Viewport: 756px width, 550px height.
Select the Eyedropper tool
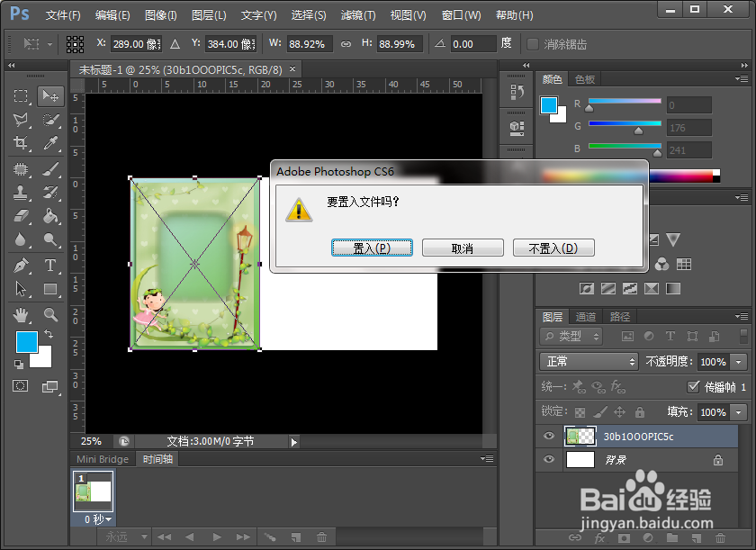pyautogui.click(x=50, y=143)
